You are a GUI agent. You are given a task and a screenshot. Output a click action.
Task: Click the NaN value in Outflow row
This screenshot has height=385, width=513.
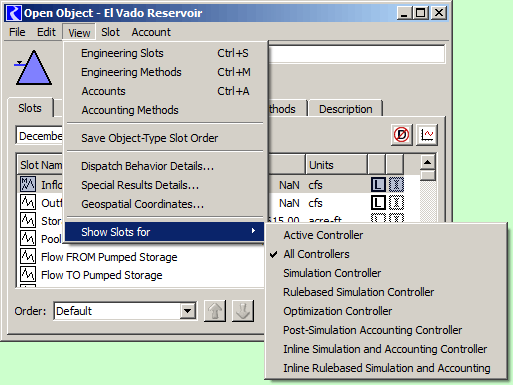click(289, 203)
